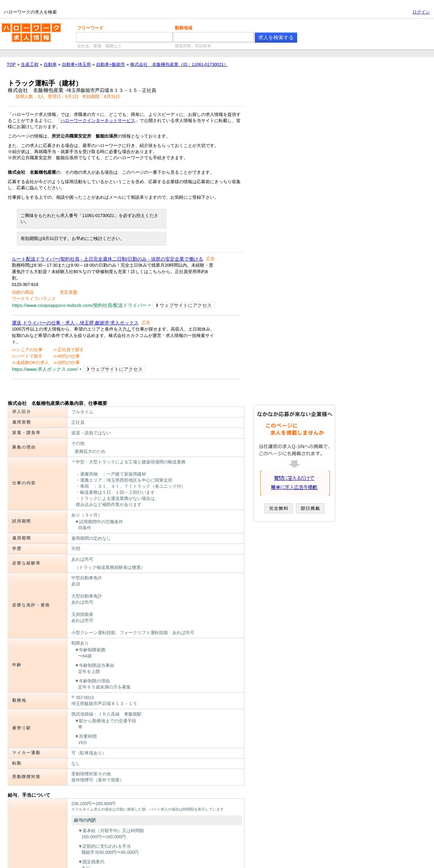Click ウェブサイトにアクセス for 求人ボックス ad
The image size is (434, 868).
tap(115, 369)
